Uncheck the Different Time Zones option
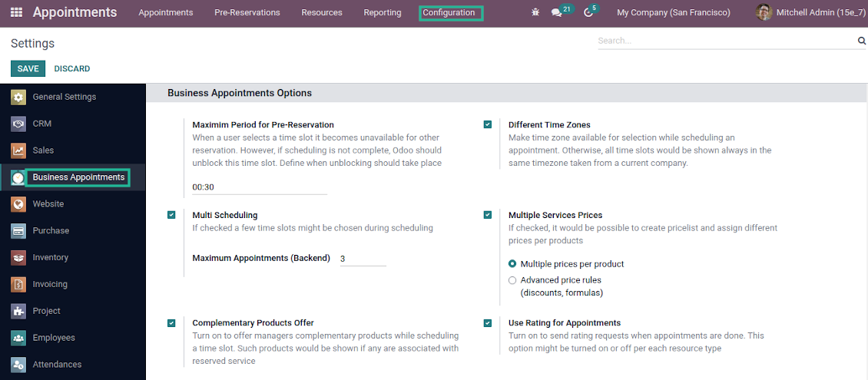The image size is (868, 380). pos(488,124)
